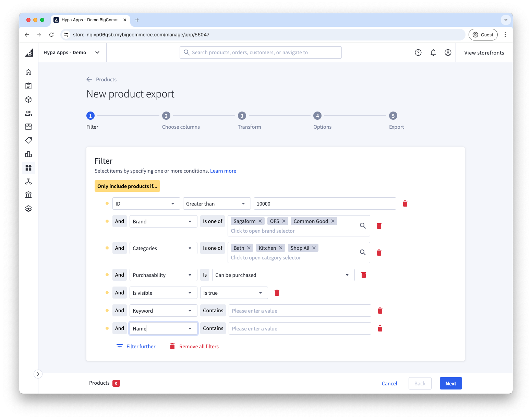Open the Home dashboard icon

coord(28,72)
